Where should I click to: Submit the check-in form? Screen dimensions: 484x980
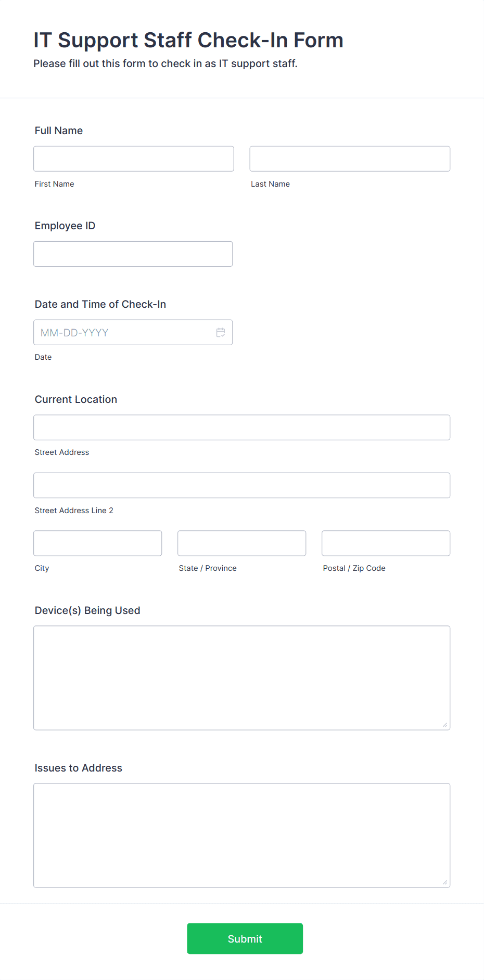click(x=245, y=938)
